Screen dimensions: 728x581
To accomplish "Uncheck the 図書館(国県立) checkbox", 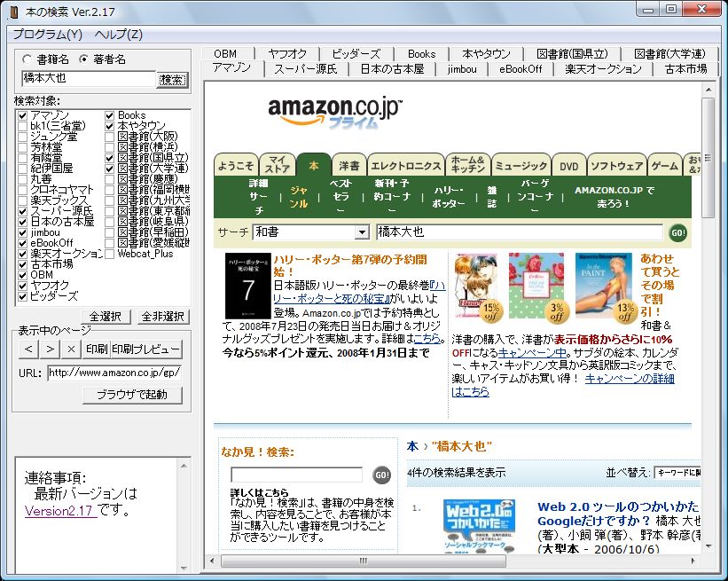I will click(109, 158).
